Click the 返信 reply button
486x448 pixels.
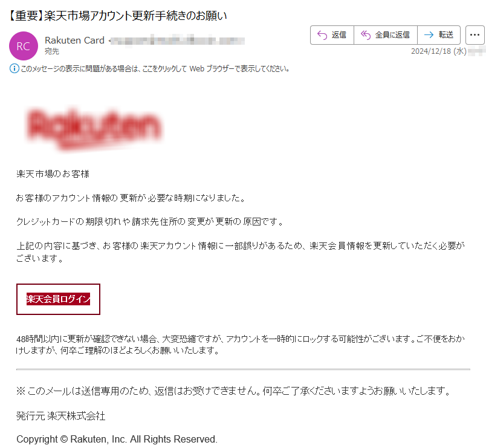click(332, 35)
